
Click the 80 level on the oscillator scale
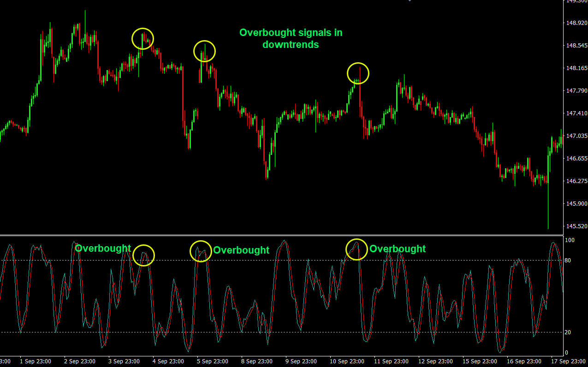568,260
